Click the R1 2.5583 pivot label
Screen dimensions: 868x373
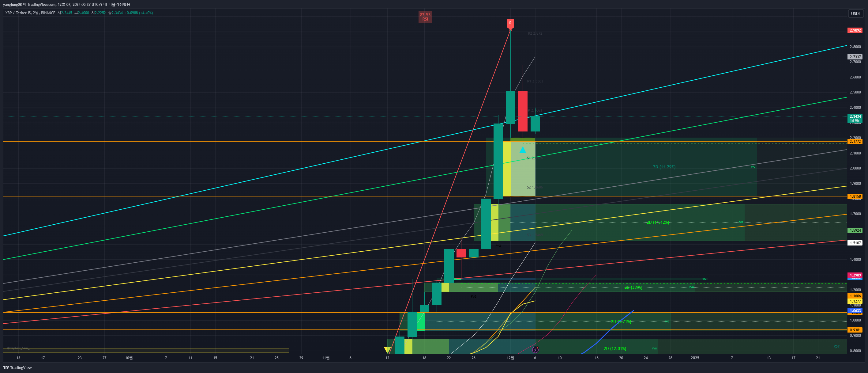535,81
